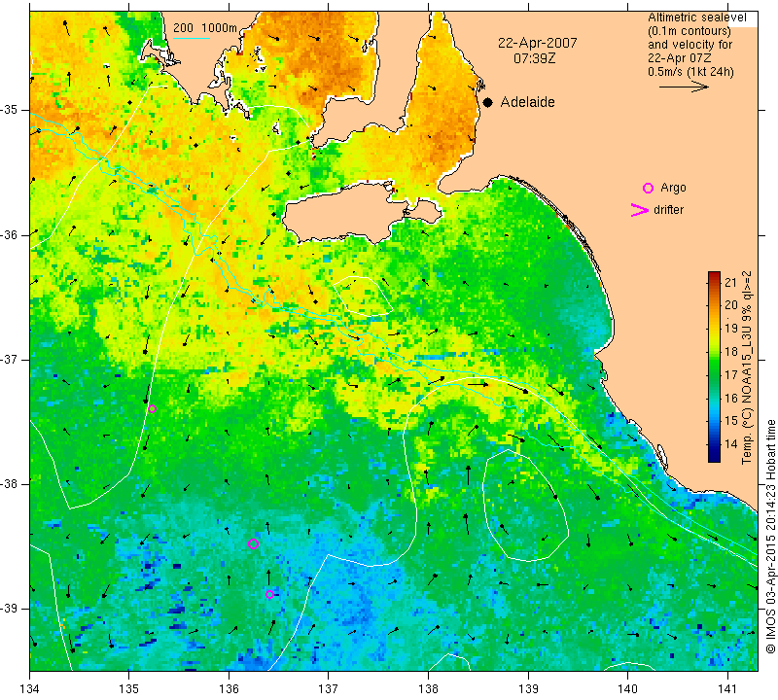The height and width of the screenshot is (700, 778).
Task: Click the '200 1000m' bathymetry legend text
Action: coord(205,28)
